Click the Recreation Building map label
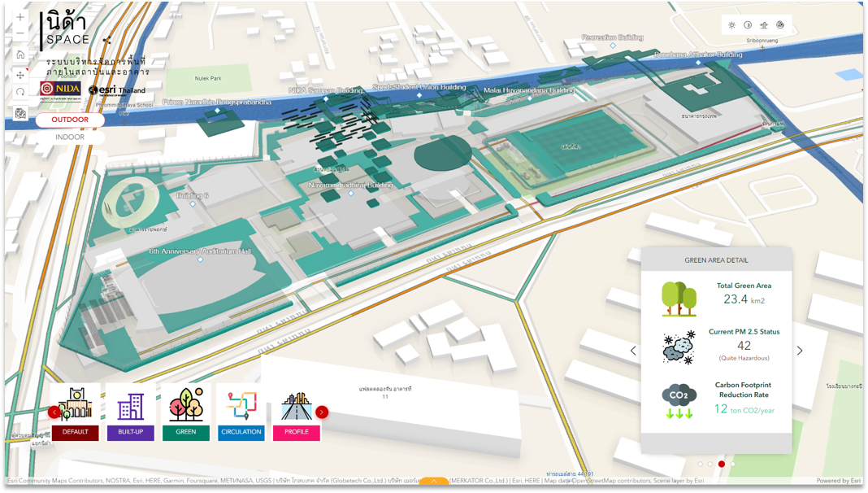 point(612,37)
